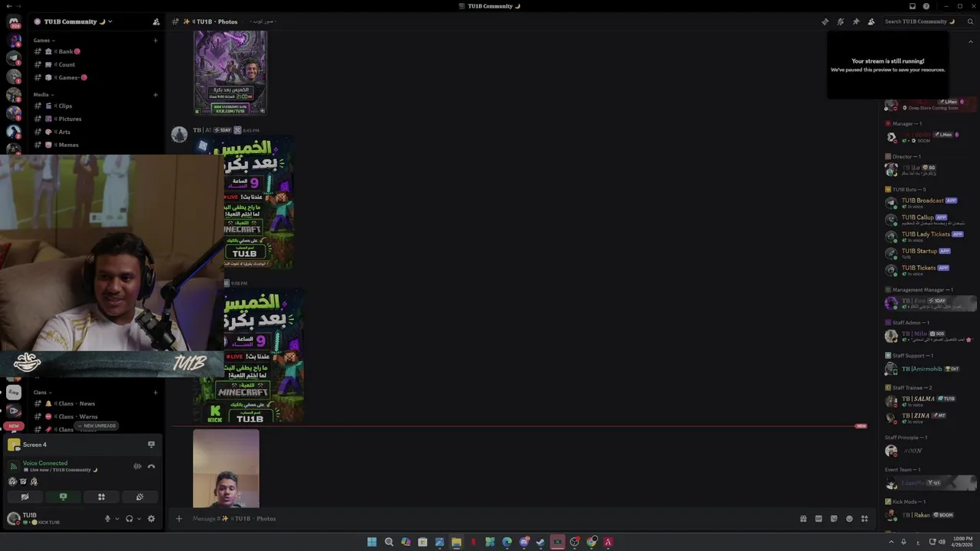Jump to NEW UNREADS pill
The width and height of the screenshot is (980, 551).
coord(96,426)
